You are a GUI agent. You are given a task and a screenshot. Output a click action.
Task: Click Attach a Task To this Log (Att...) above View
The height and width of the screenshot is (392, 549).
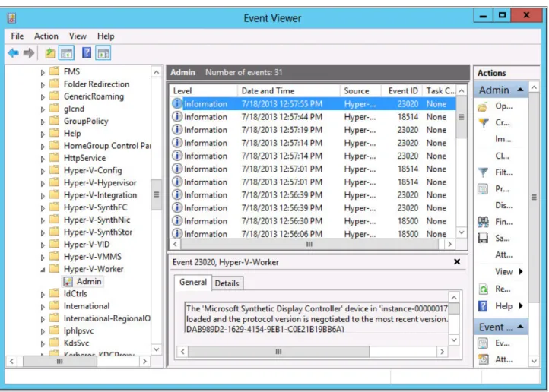click(x=503, y=255)
